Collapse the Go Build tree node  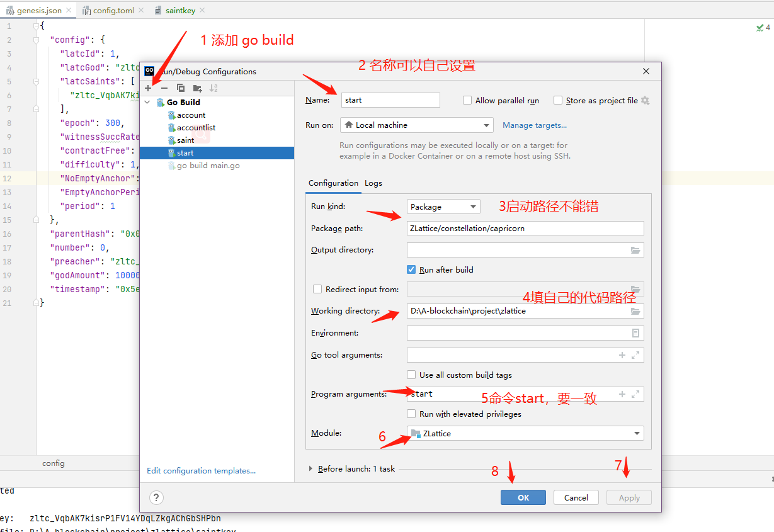tap(148, 102)
